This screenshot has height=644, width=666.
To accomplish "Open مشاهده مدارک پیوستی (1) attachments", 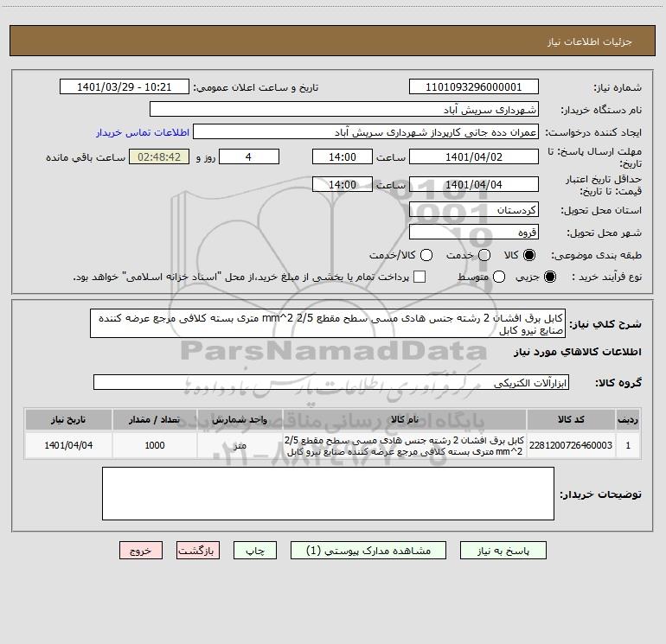I will [x=368, y=551].
